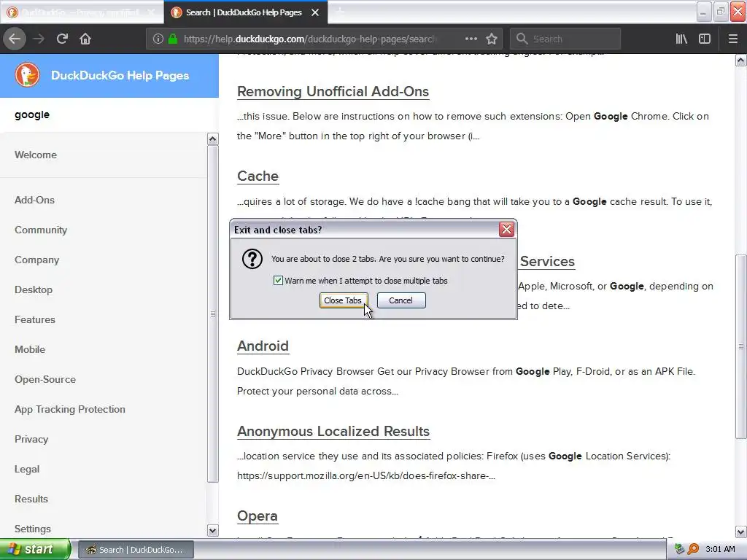The height and width of the screenshot is (560, 747).
Task: Click sidebar scrollbar up arrow
Action: tap(212, 139)
